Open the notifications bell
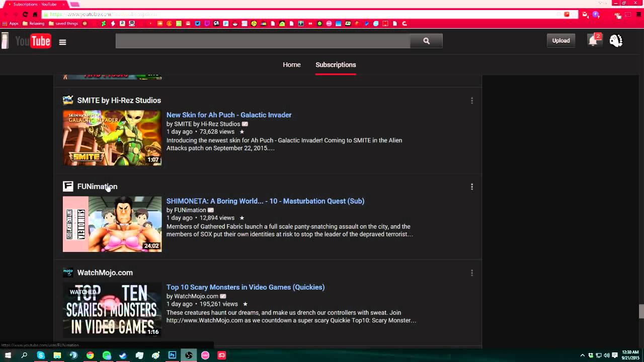 593,41
